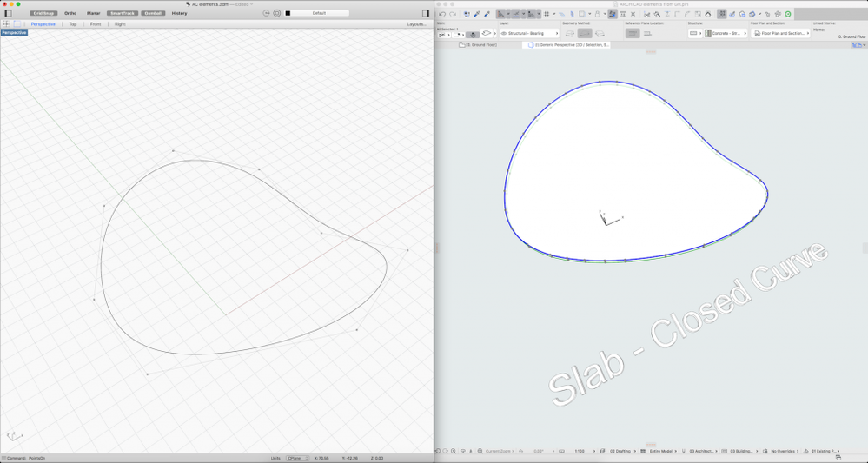This screenshot has height=463, width=868.
Task: Click document title dropdown arrow next to Edited
Action: click(252, 4)
